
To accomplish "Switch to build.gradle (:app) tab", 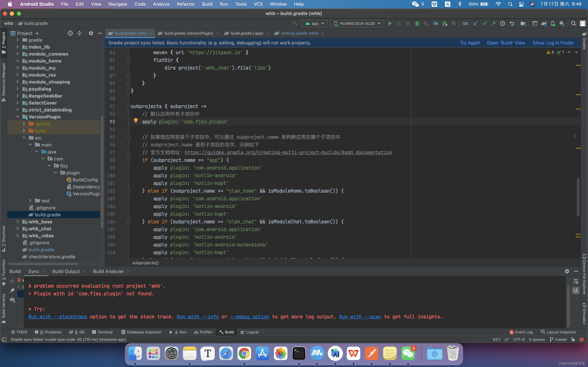I will pyautogui.click(x=247, y=33).
